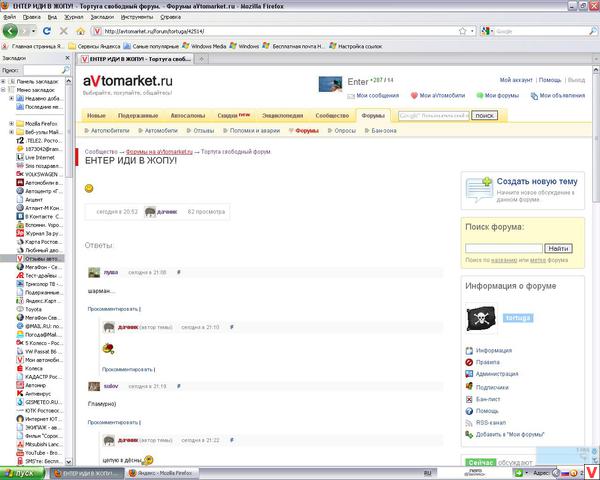Open the Инструменты menu

coord(137,17)
